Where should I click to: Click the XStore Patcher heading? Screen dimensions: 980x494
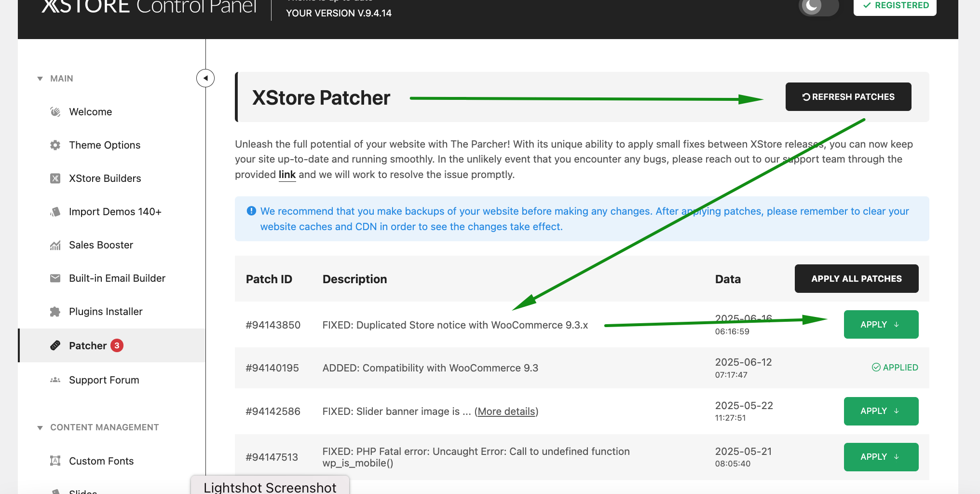pyautogui.click(x=321, y=97)
